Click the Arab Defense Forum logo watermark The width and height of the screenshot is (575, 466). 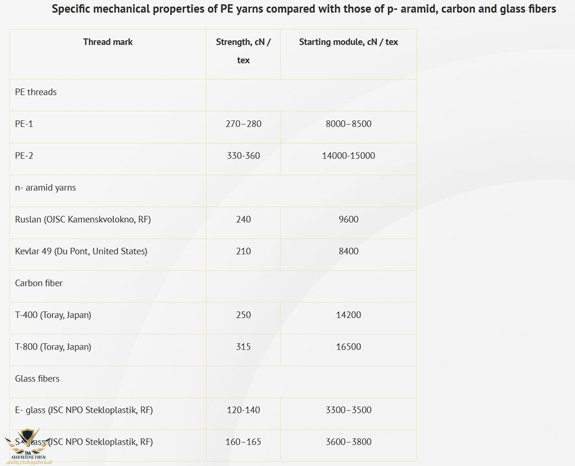coord(28,447)
